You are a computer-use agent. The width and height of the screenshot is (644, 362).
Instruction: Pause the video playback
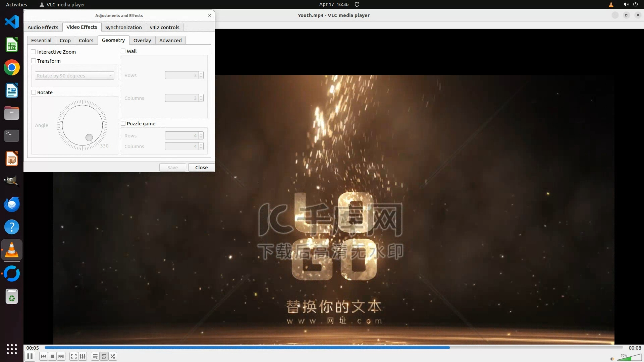click(x=30, y=356)
